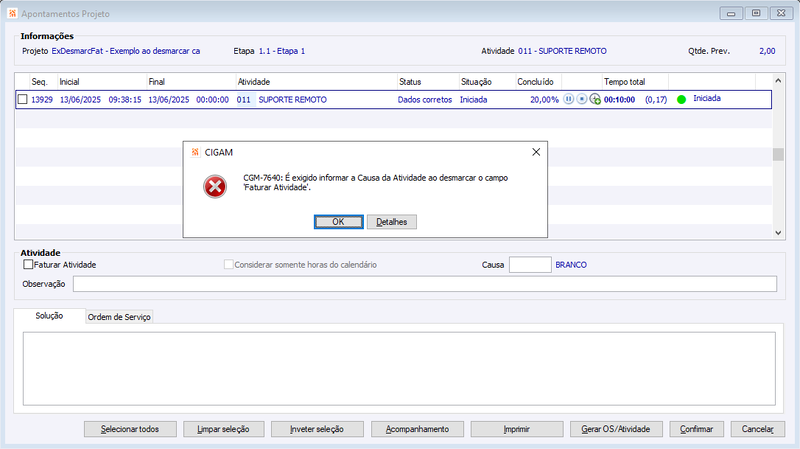This screenshot has height=449, width=800.
Task: Maximize the Apontamentos Projeto window
Action: pos(756,13)
